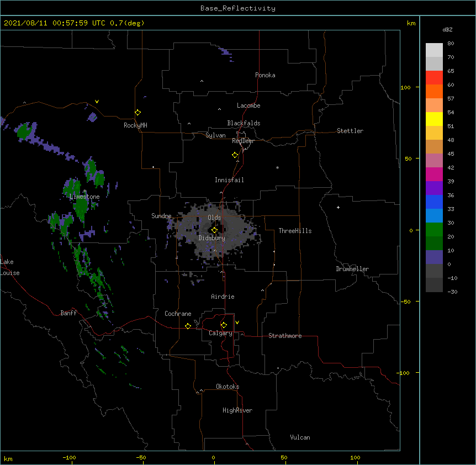Click the yellow diamond marker below Cochrane
The width and height of the screenshot is (476, 465).
pyautogui.click(x=188, y=326)
